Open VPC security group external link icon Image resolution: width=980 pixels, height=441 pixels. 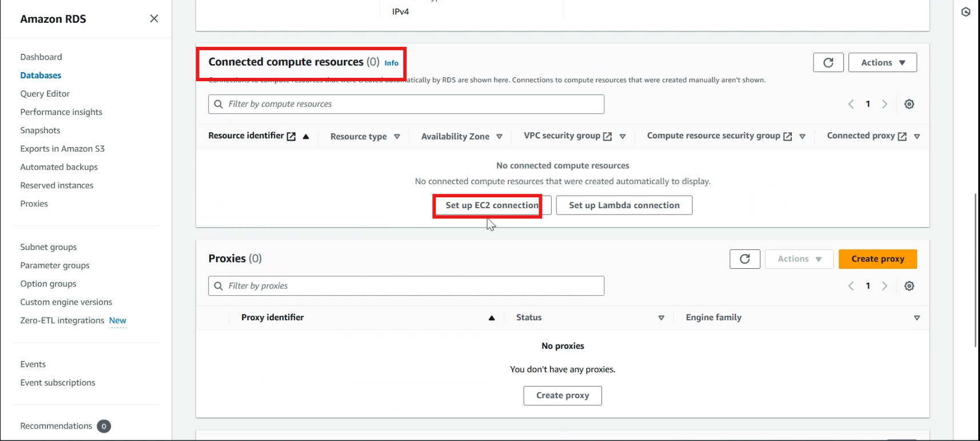(x=607, y=136)
